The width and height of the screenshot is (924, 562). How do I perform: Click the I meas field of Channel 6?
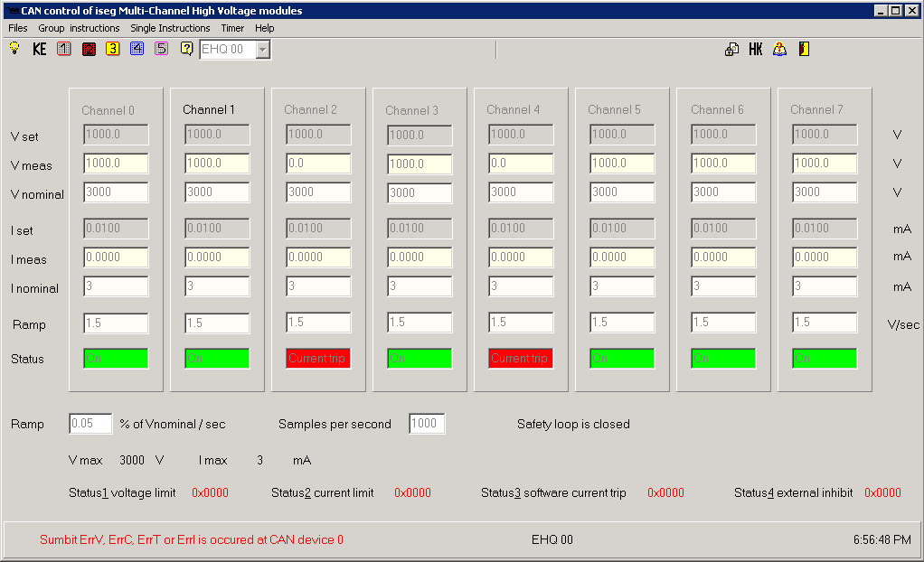coord(723,258)
